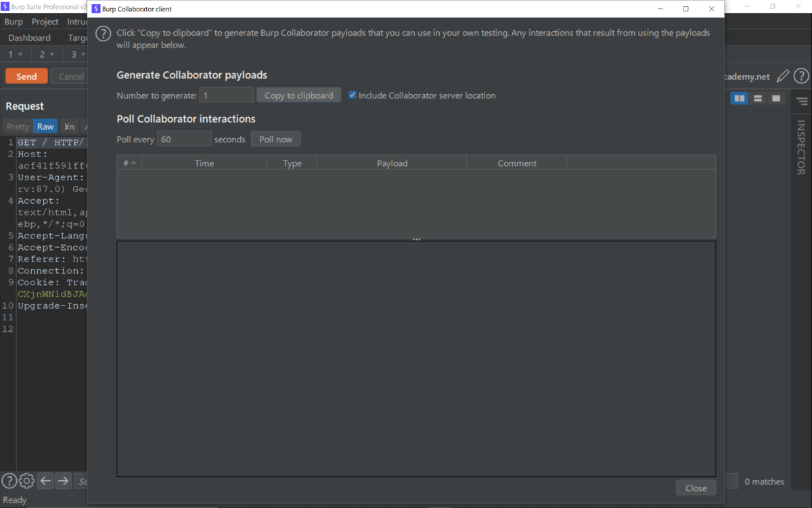Click the help icon in Collaborator client dialog
The width and height of the screenshot is (812, 508).
103,34
